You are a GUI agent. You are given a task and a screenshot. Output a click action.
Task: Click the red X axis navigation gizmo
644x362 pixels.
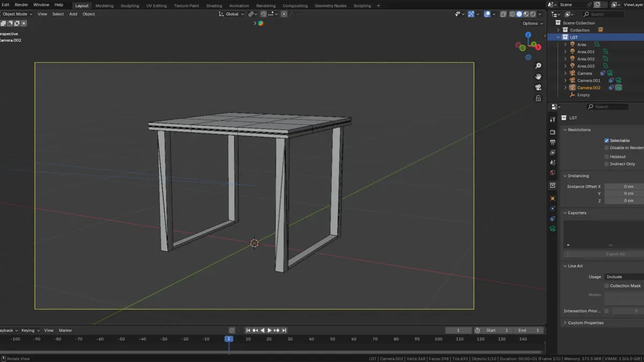pyautogui.click(x=538, y=47)
